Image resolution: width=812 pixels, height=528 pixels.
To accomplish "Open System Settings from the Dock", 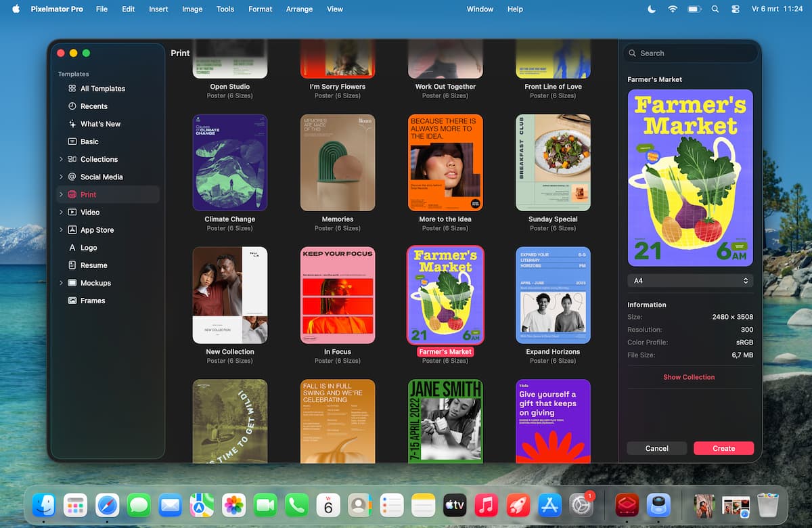I will [x=581, y=505].
